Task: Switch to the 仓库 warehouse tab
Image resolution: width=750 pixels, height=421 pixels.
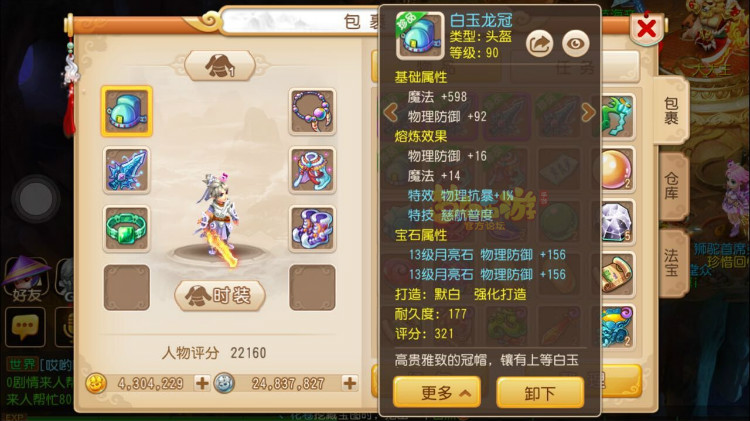Action: click(x=672, y=187)
